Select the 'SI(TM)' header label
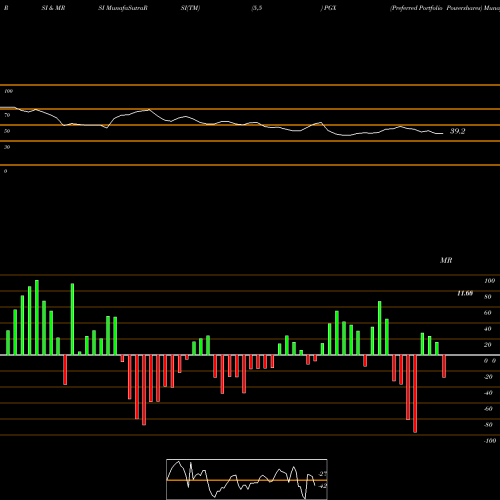This screenshot has height=500, width=500. (190, 8)
